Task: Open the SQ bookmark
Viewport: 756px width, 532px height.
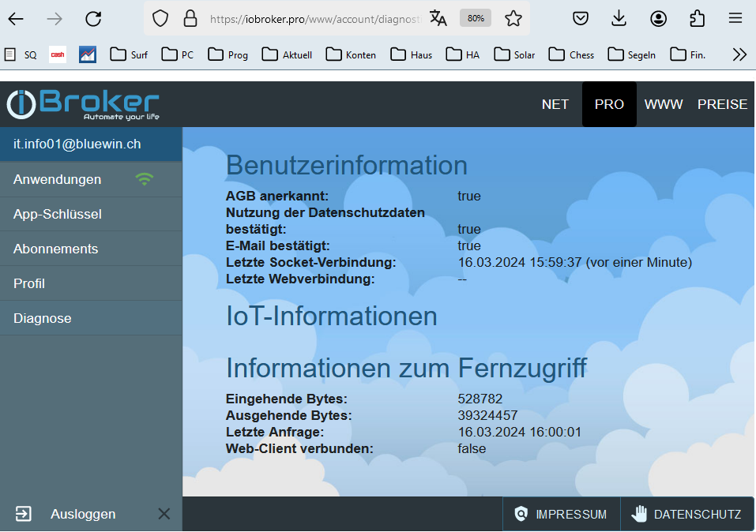Action: pos(21,55)
